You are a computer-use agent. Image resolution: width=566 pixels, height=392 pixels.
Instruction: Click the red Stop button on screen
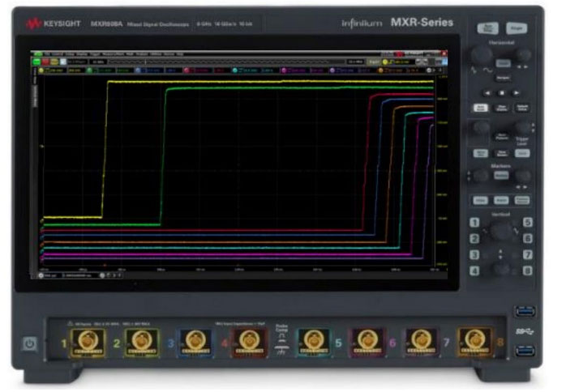pyautogui.click(x=45, y=62)
